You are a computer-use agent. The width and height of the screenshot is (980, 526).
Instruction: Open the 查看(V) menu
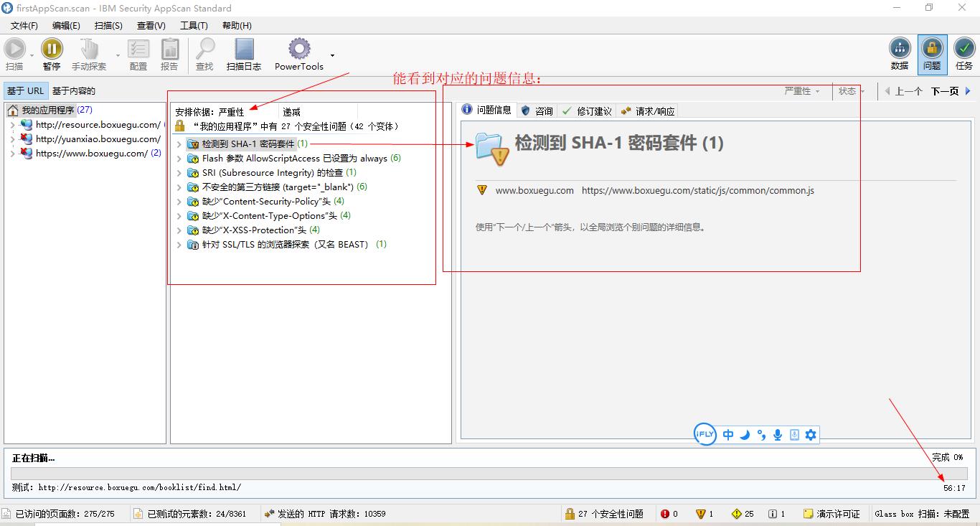[151, 25]
